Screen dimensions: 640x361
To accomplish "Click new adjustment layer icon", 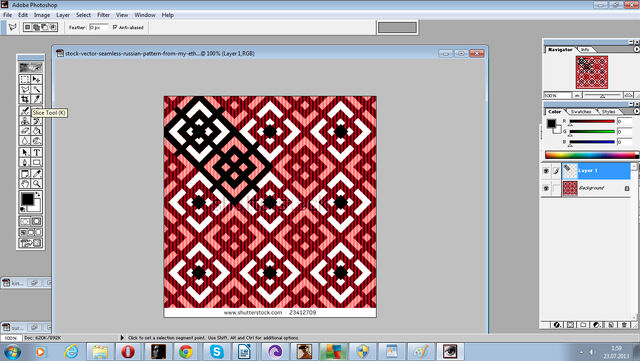I will tap(597, 325).
